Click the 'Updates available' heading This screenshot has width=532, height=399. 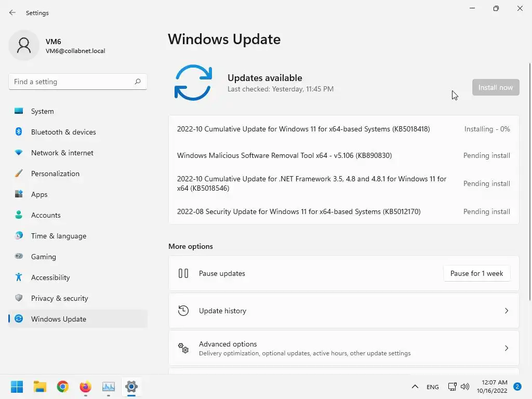tap(264, 78)
